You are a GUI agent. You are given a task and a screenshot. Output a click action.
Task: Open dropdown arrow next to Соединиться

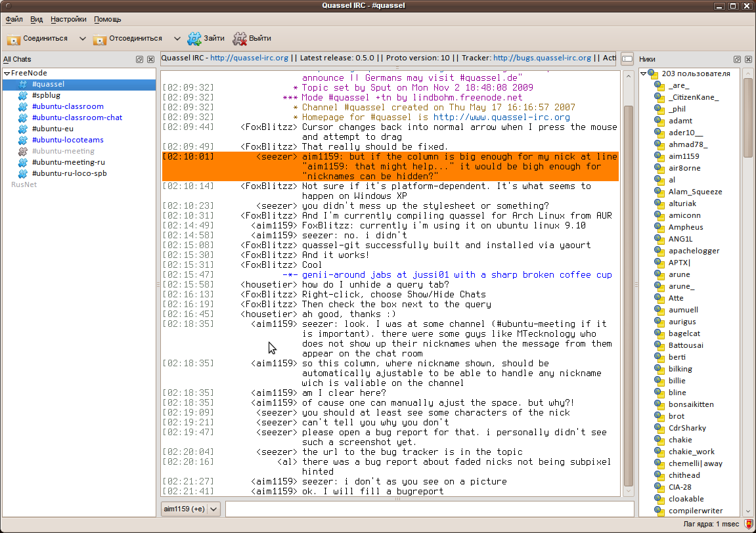[83, 39]
